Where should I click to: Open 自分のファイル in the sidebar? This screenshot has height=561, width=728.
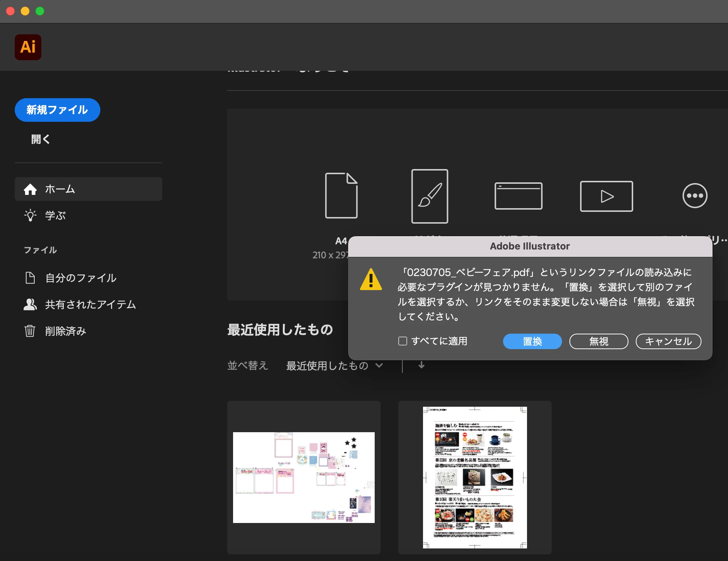pyautogui.click(x=80, y=278)
